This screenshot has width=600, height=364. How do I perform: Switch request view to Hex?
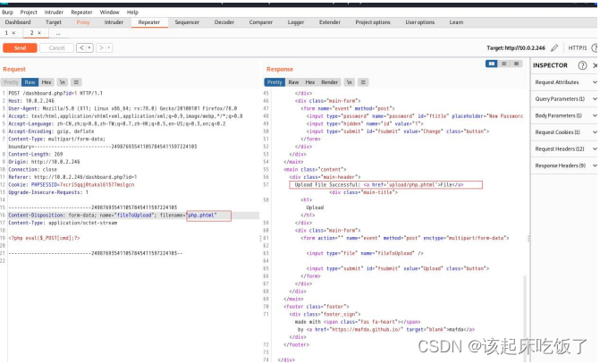(x=46, y=82)
